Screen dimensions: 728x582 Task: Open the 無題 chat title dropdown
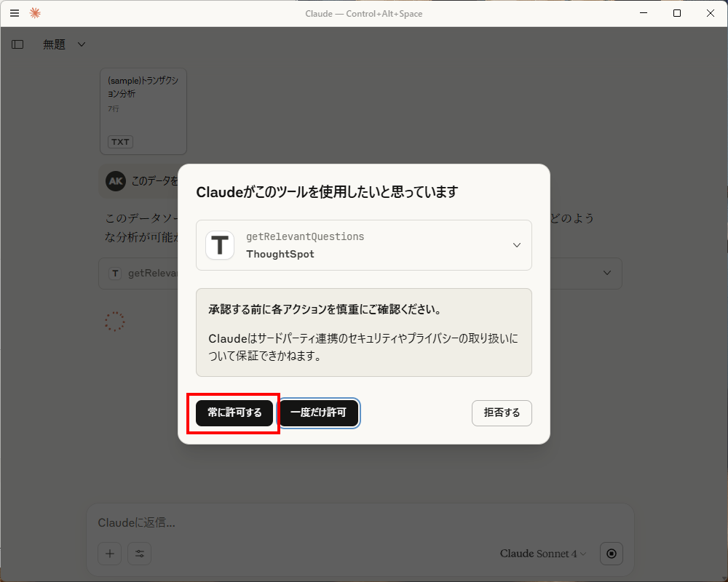coord(64,44)
